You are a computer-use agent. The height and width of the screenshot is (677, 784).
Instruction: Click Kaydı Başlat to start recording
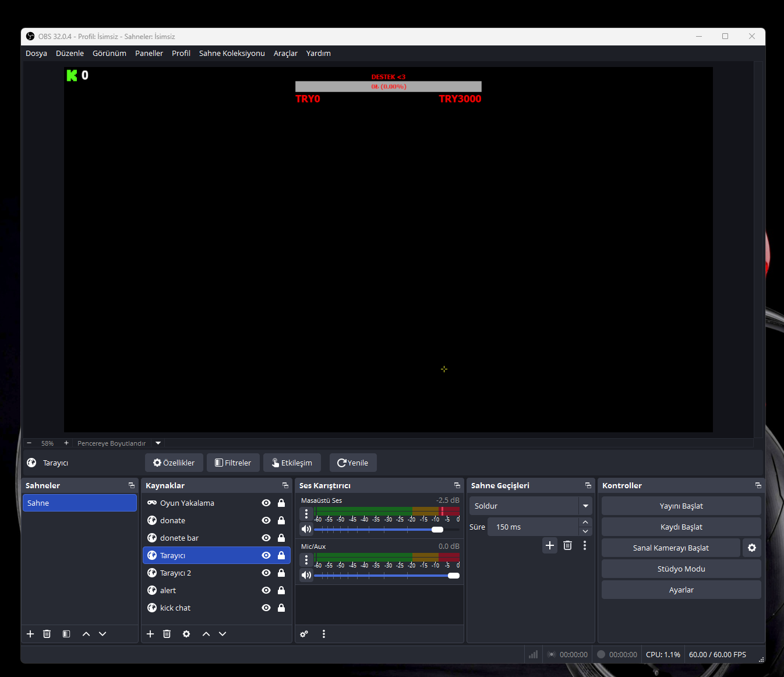pyautogui.click(x=681, y=527)
